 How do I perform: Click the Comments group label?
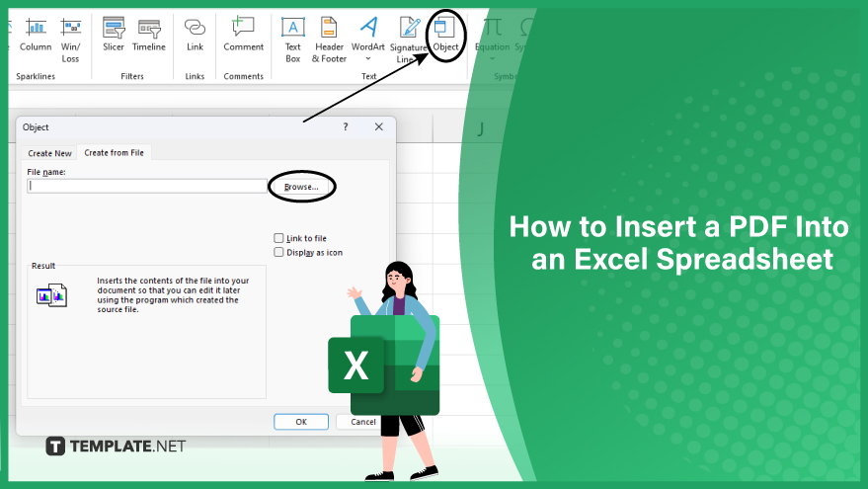point(244,76)
